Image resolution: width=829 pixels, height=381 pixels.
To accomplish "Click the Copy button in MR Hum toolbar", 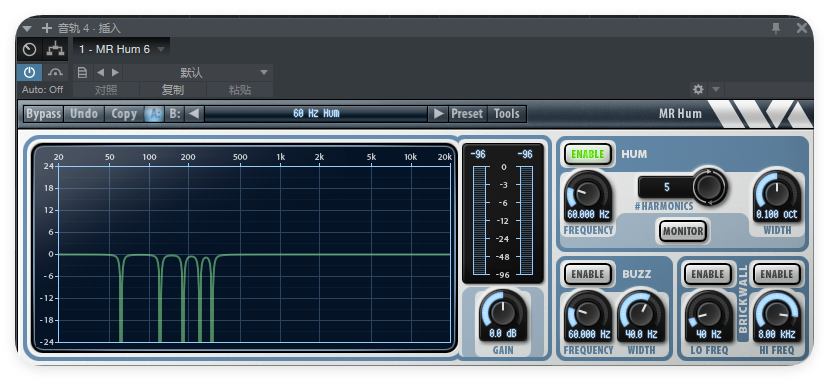I will coord(124,114).
